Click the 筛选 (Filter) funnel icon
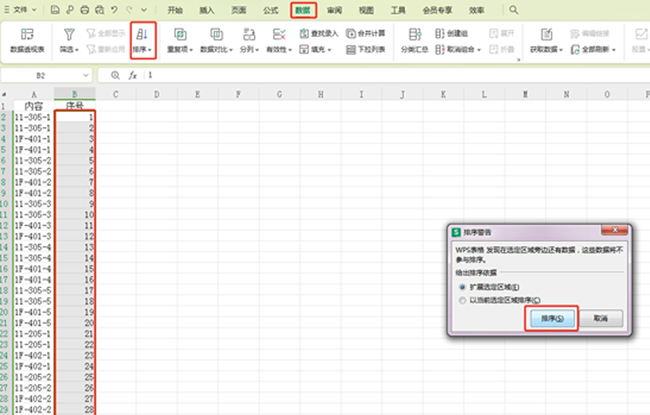Screen dimensions: 650x415 [x=68, y=34]
